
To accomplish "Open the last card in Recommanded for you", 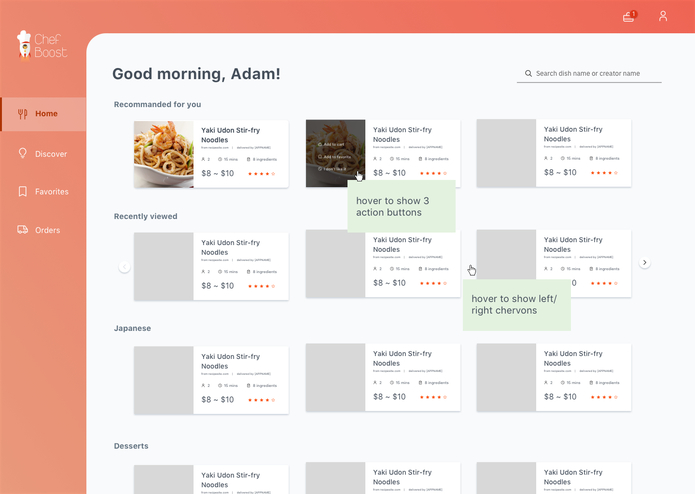I will [554, 153].
